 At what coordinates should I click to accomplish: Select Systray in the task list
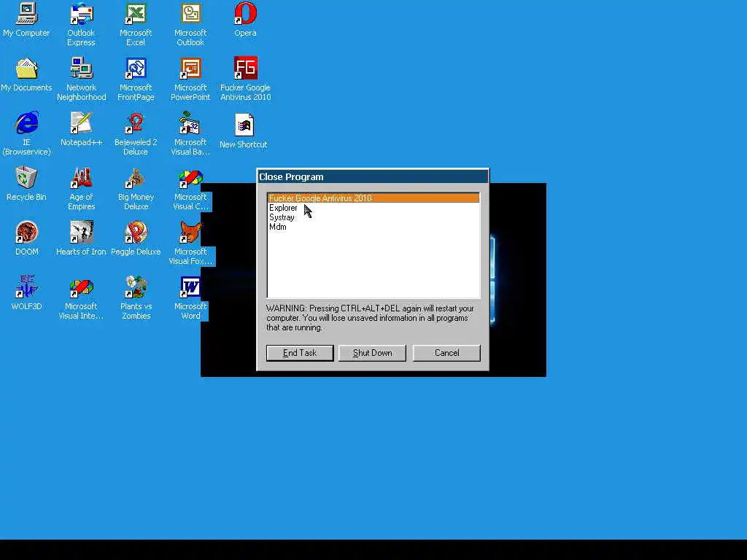[373, 217]
